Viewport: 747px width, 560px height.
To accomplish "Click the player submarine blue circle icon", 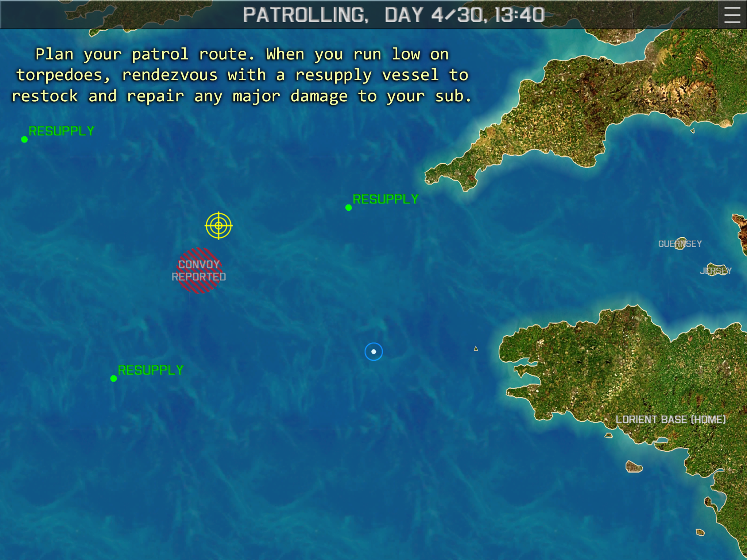I will (374, 351).
